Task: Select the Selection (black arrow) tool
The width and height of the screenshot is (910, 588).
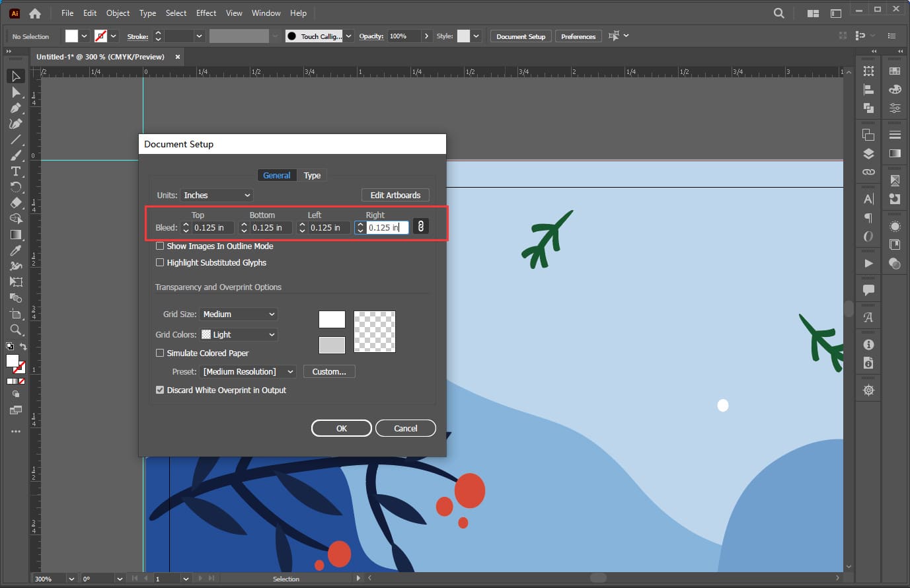Action: click(16, 76)
